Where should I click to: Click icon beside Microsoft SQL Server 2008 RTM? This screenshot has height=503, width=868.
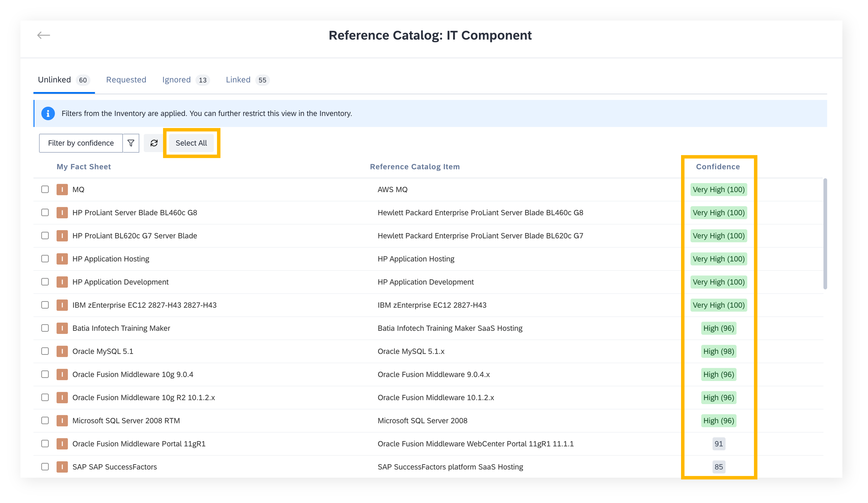click(62, 420)
